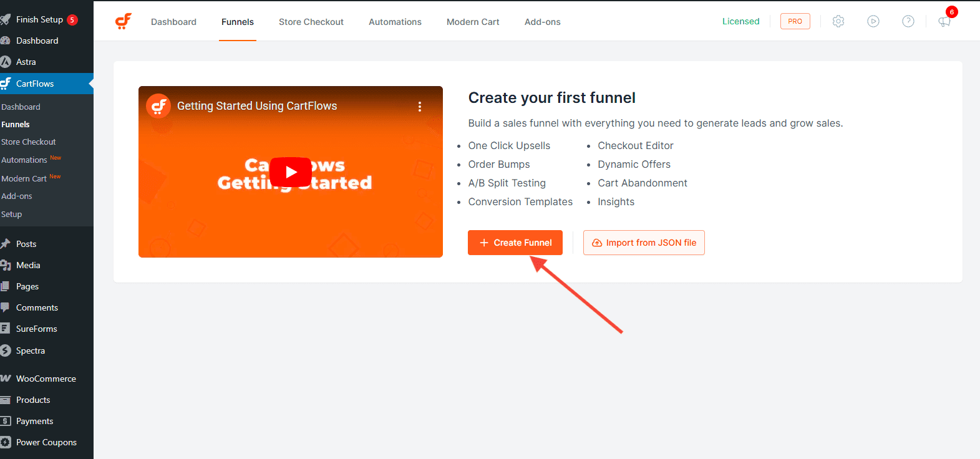Click the WooCommerce sidebar icon
The height and width of the screenshot is (459, 980).
point(6,379)
